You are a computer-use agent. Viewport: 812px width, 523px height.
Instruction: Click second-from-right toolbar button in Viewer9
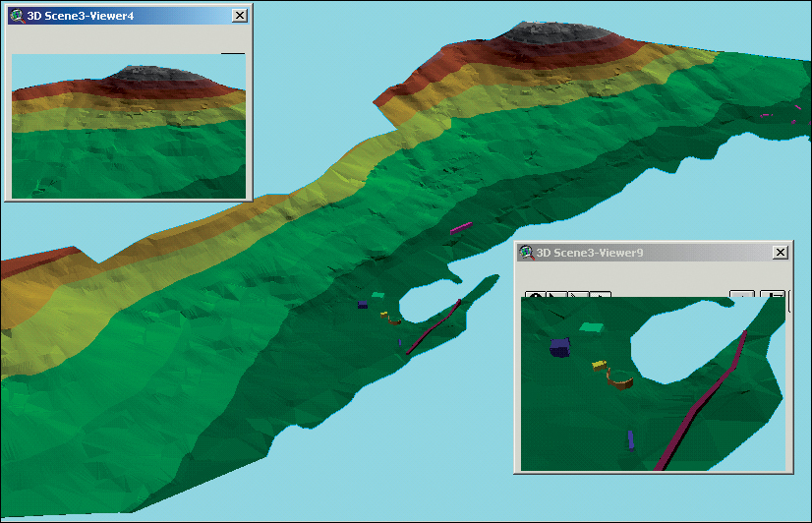(741, 295)
